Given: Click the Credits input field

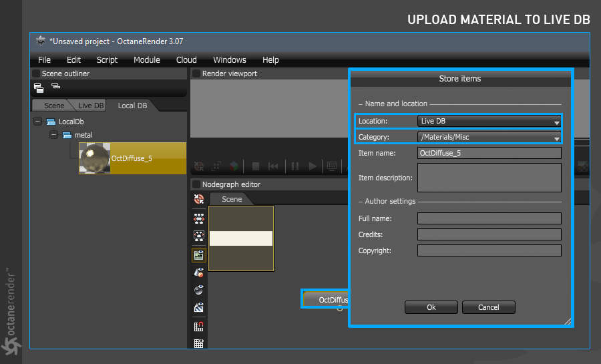Looking at the screenshot, I should pos(489,234).
